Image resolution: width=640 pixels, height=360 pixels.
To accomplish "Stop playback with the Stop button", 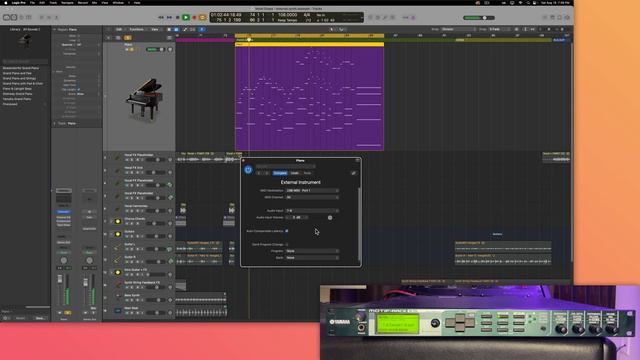I will coord(178,18).
